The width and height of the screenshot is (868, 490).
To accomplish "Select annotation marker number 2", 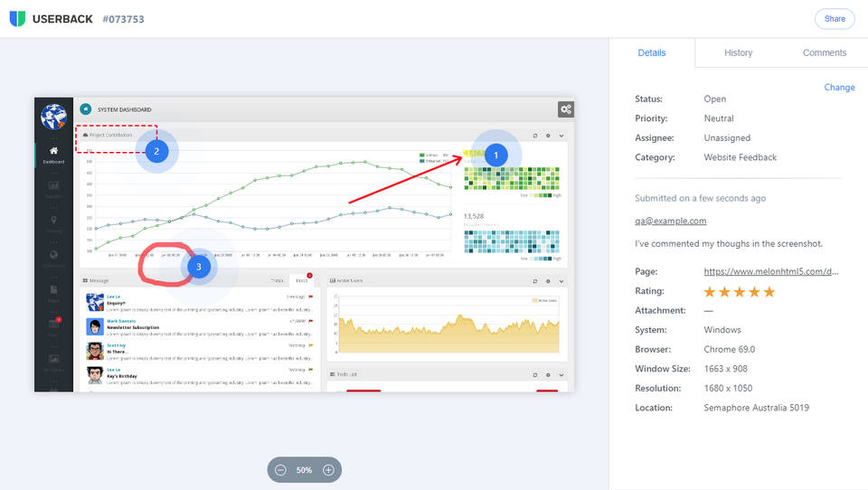I will [156, 151].
